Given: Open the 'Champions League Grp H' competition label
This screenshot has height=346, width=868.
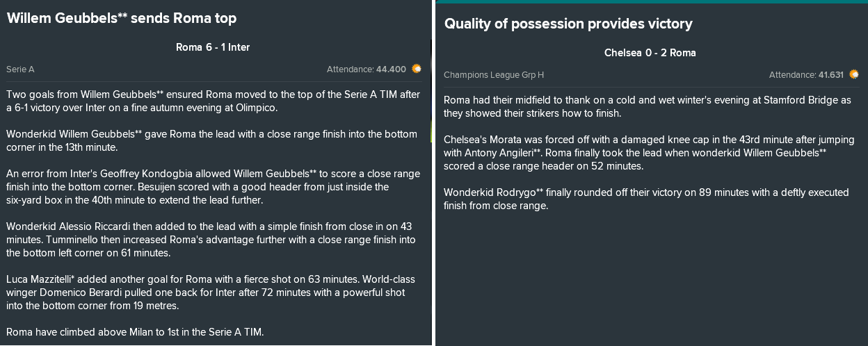Looking at the screenshot, I should click(494, 75).
